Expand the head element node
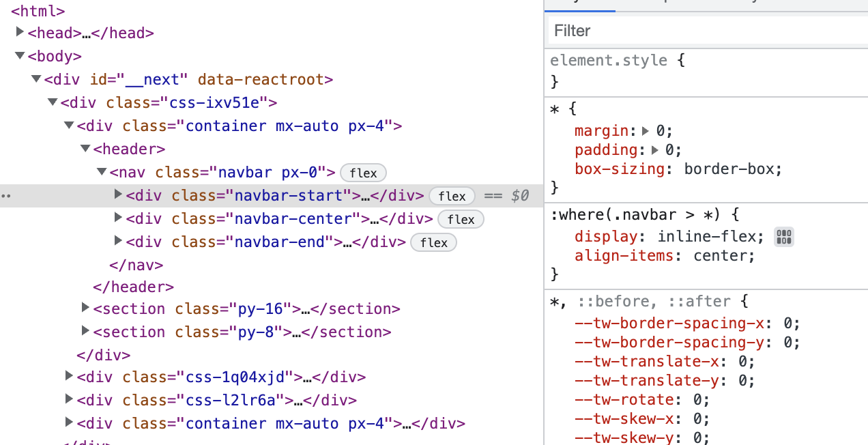868x445 pixels. (20, 32)
